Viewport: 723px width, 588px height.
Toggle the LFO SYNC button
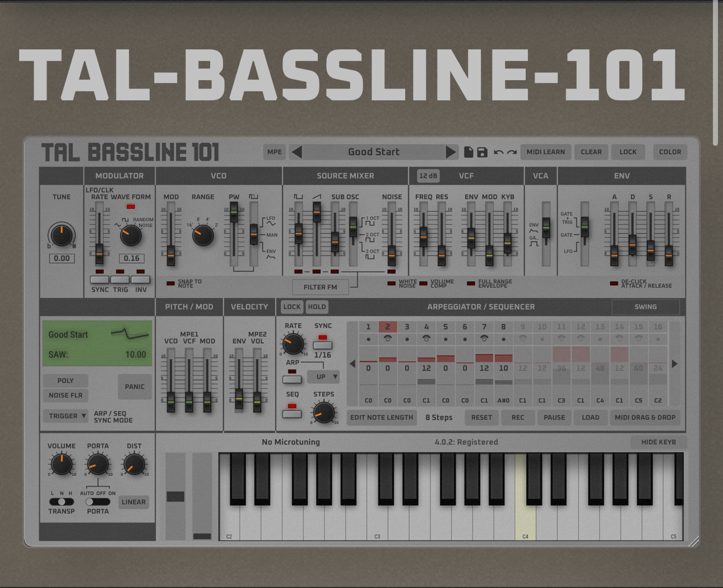(x=100, y=279)
